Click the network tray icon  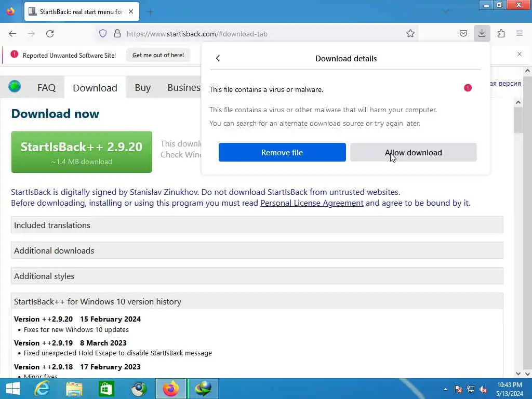[x=471, y=389]
